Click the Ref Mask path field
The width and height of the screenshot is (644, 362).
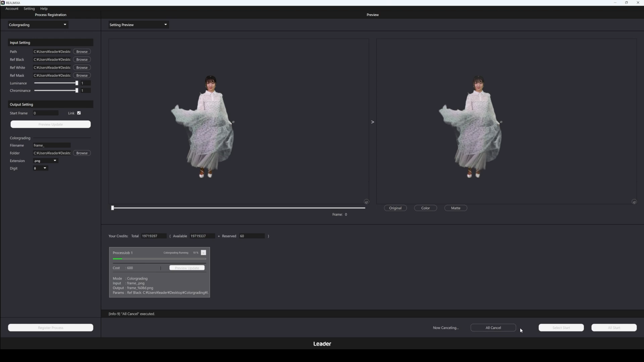tap(52, 75)
